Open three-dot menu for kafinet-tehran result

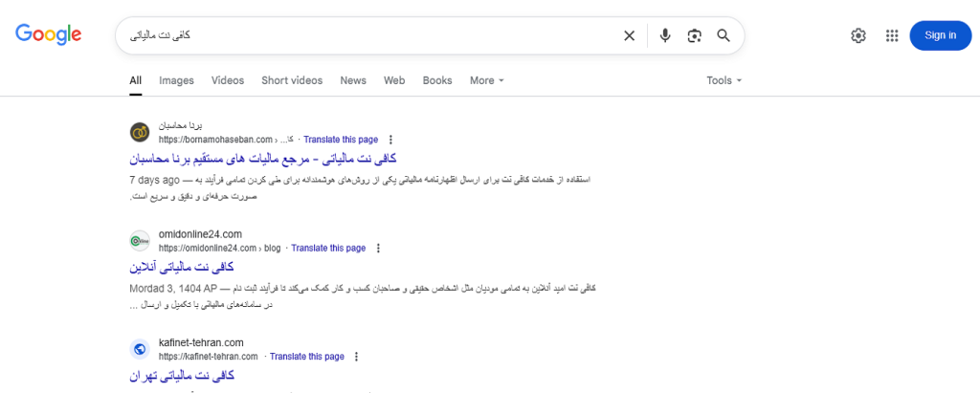356,357
